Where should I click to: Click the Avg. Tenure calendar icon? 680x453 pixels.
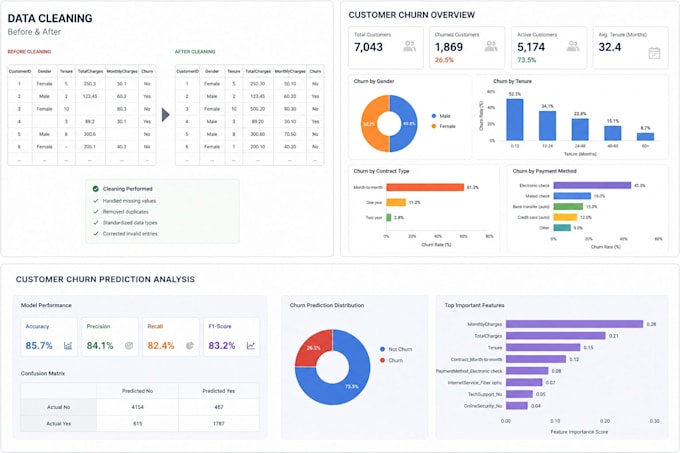point(654,53)
